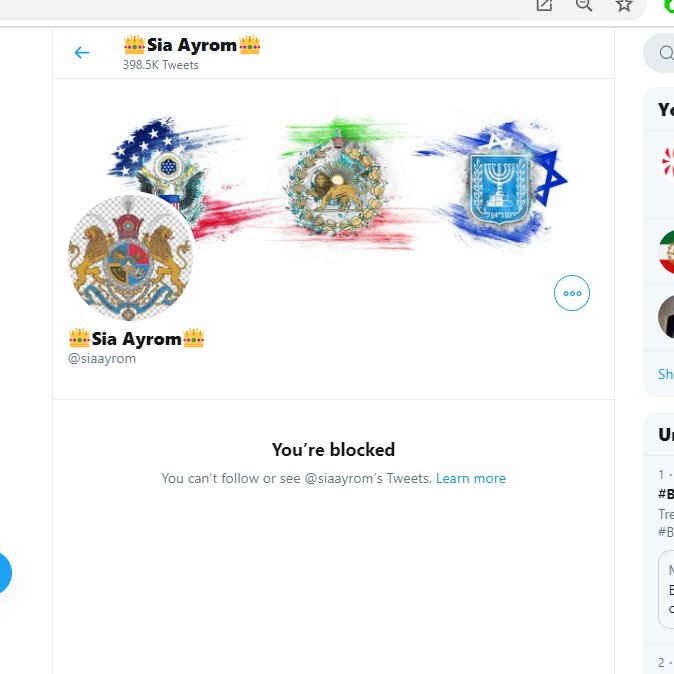Click the blue compose Tweet button
Image resolution: width=674 pixels, height=674 pixels.
[x=3, y=573]
